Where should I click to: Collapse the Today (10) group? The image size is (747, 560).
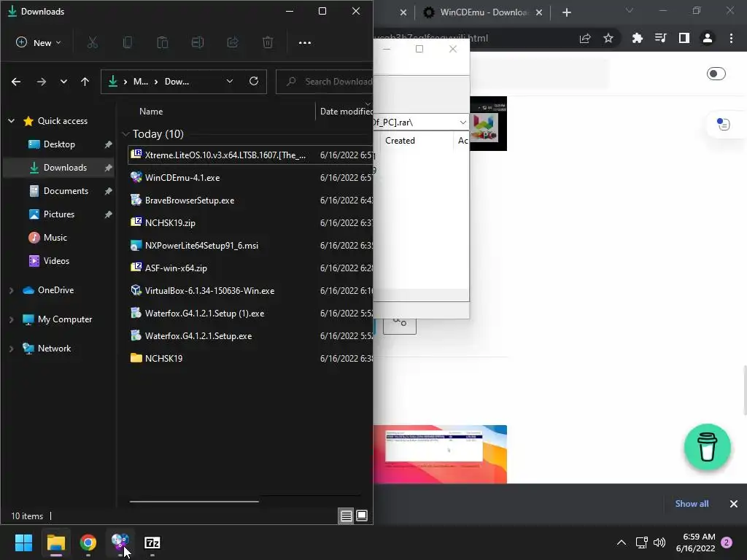pos(125,134)
